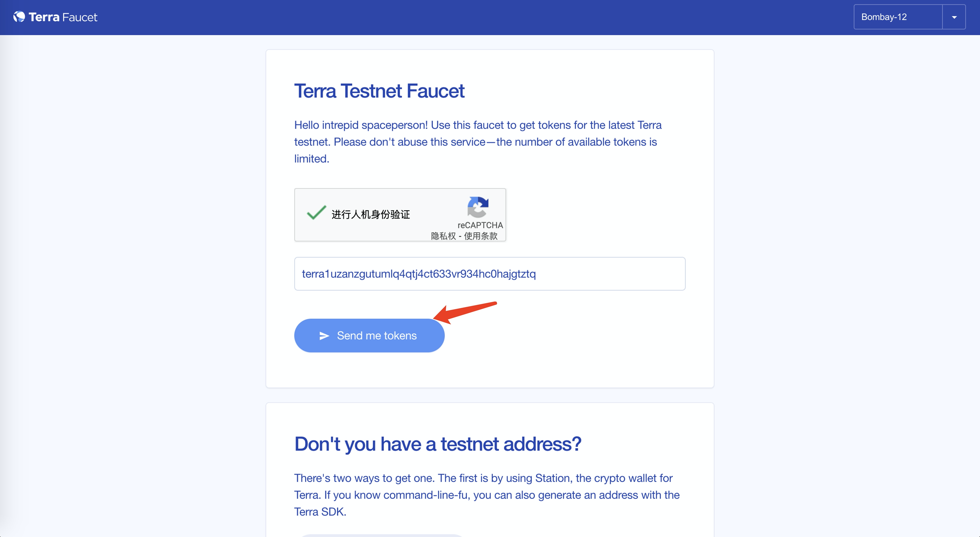Screen dimensions: 980x537
Task: Click the "Don't you have a testnet address?" heading
Action: [x=437, y=444]
